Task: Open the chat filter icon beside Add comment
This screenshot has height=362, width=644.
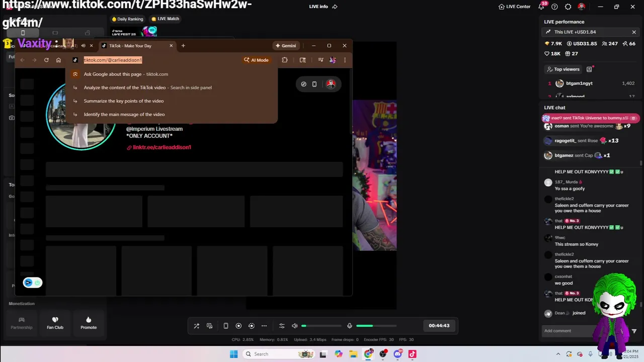Action: 634,331
